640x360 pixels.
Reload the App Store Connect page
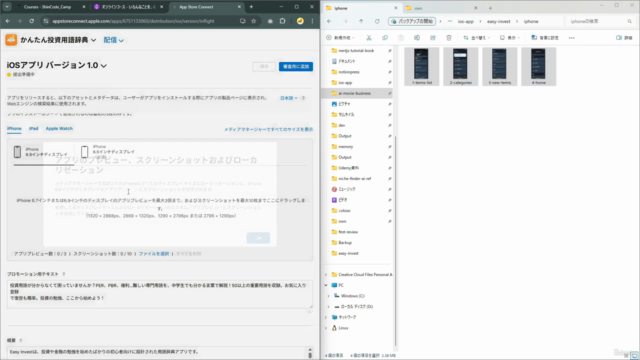(x=31, y=21)
